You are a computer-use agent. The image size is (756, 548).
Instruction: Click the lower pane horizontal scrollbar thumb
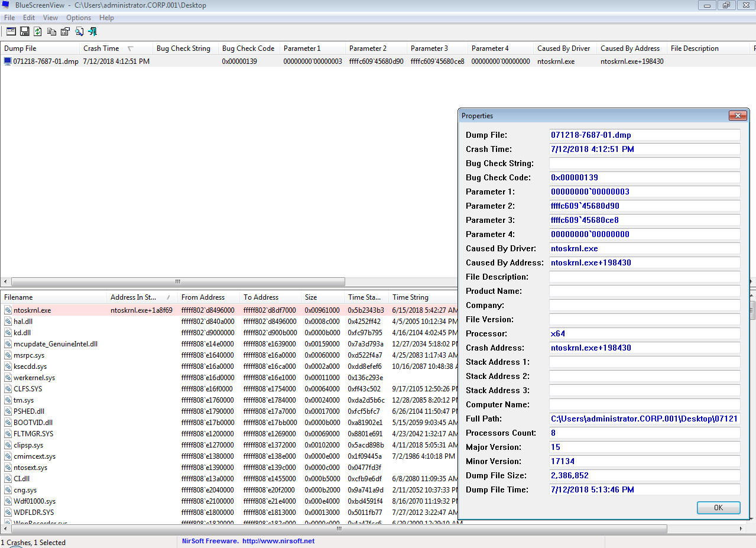tap(339, 528)
